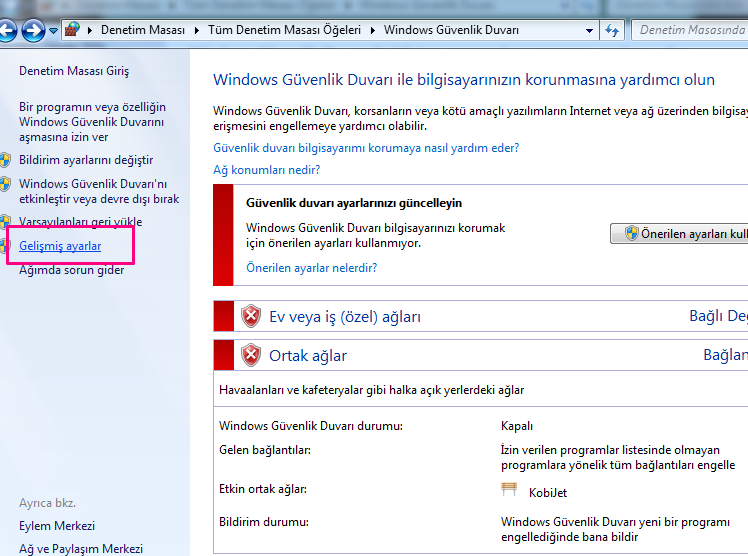Open Denetim Masası Giriş link
Viewport: 748px width, 556px height.
[74, 71]
